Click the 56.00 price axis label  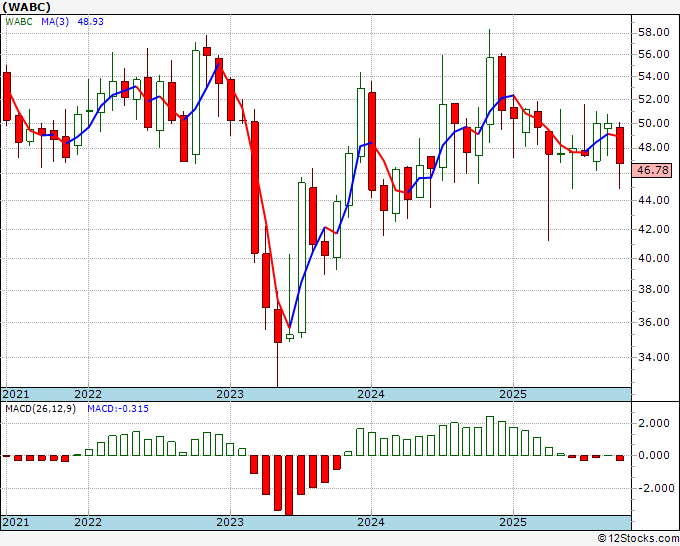pos(653,54)
